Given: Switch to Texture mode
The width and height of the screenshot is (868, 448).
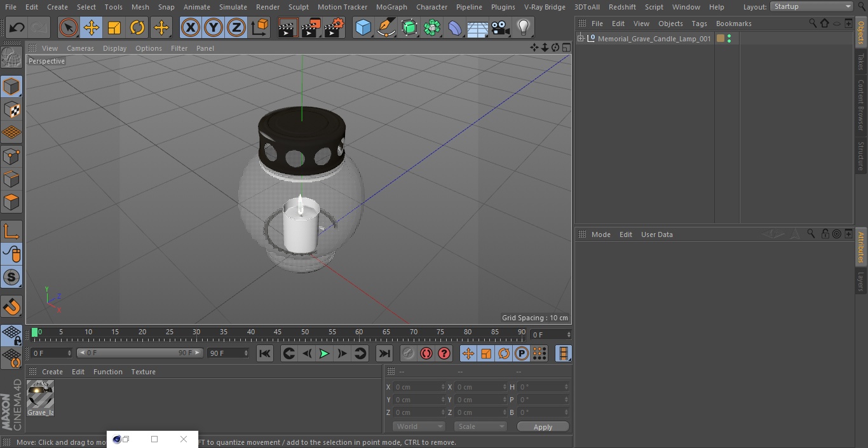Looking at the screenshot, I should [x=11, y=109].
